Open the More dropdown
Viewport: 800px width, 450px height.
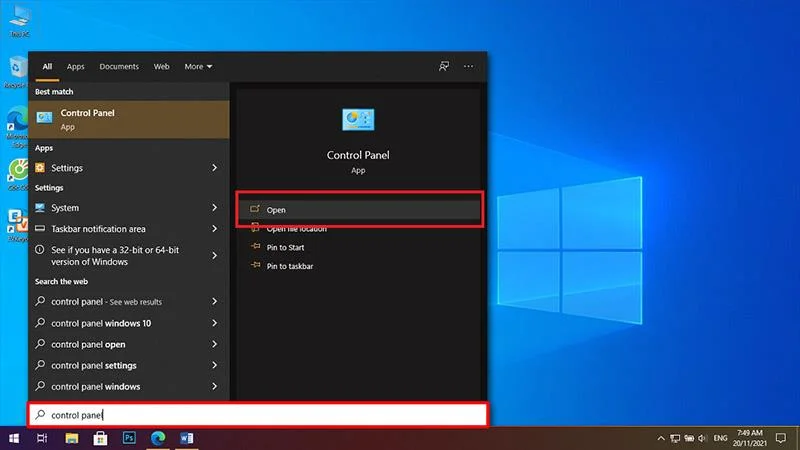[198, 66]
